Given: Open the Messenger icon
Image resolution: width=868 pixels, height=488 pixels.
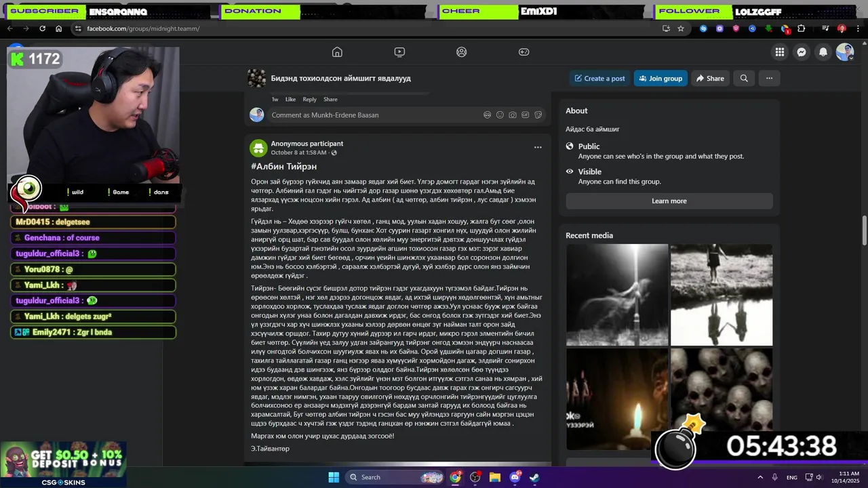Looking at the screenshot, I should click(x=802, y=52).
